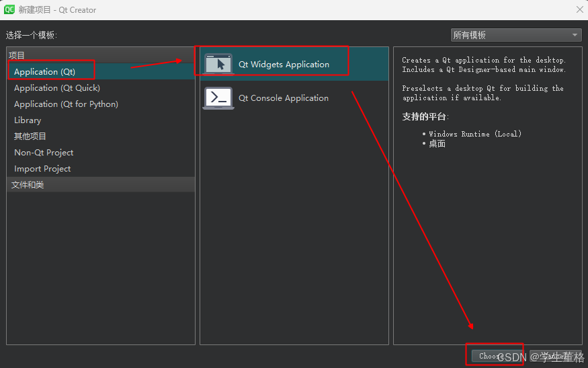This screenshot has width=588, height=368.
Task: Open the 所有模板 template filter dropdown
Action: coord(516,35)
